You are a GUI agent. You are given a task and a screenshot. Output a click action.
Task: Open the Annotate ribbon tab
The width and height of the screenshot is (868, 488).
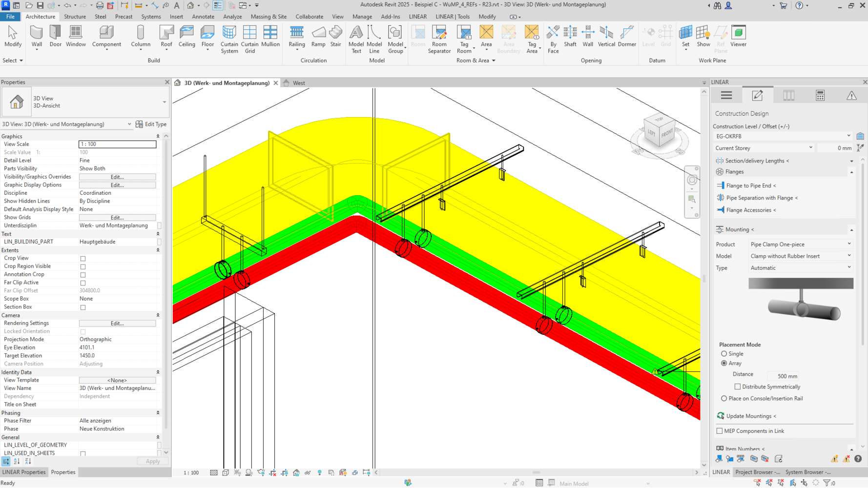tap(203, 17)
